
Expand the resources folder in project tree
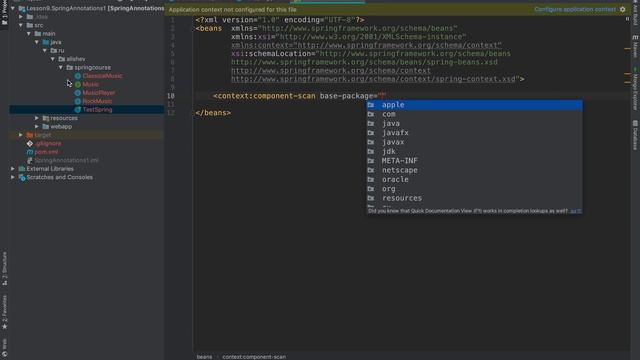tap(37, 118)
